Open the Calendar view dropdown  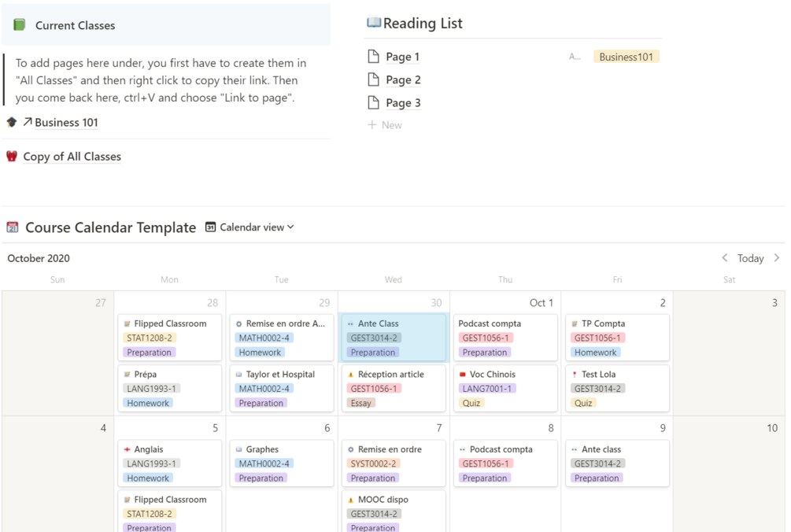[249, 227]
